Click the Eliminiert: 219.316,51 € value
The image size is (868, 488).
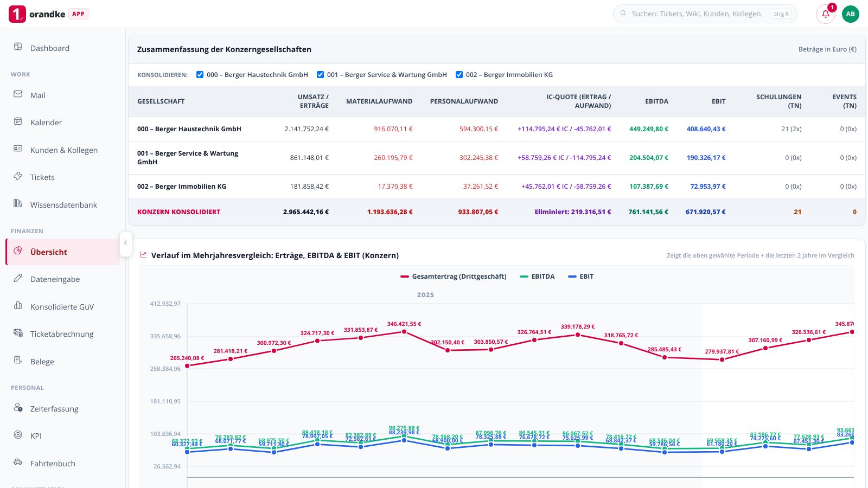point(573,212)
